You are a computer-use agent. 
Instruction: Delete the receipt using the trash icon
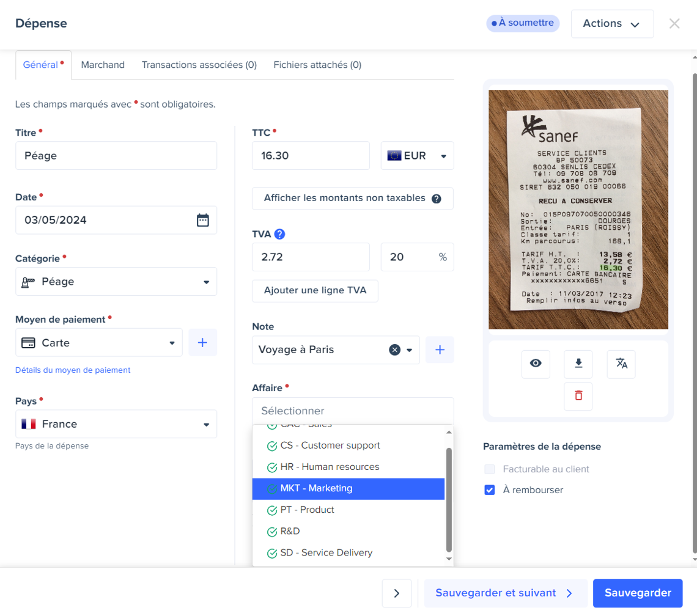point(578,396)
